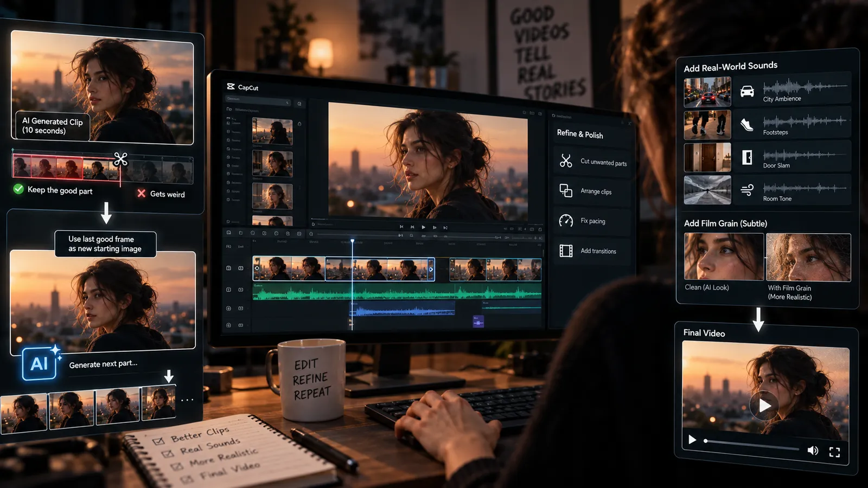Image resolution: width=868 pixels, height=488 pixels.
Task: Click the Add Real-World Sounds heading
Action: point(730,67)
